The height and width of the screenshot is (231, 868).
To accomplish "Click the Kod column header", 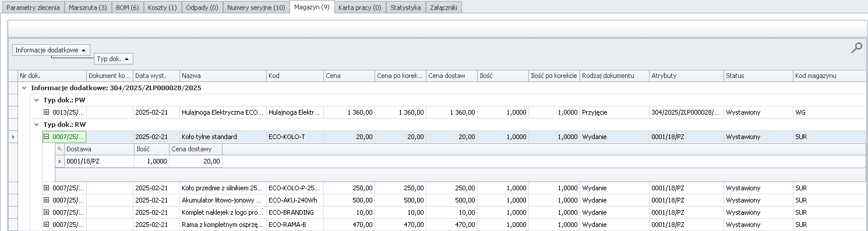I will tap(295, 76).
